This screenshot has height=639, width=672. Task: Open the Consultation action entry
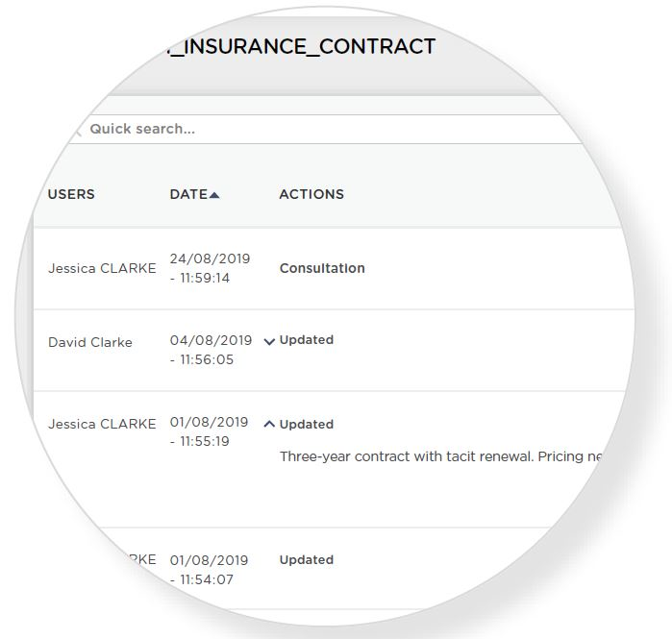click(x=322, y=268)
